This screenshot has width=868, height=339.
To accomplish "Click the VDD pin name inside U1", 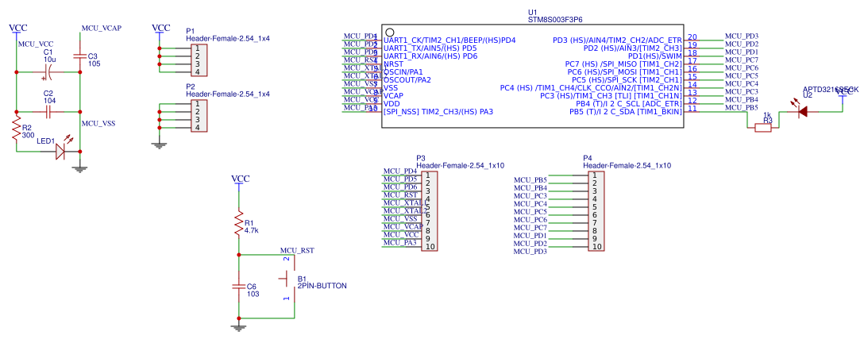I will (x=390, y=103).
